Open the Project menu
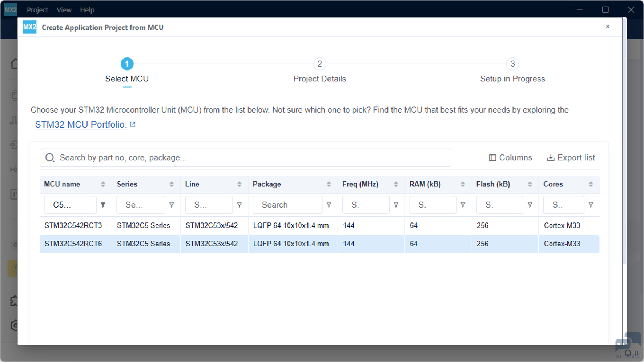 click(x=37, y=10)
